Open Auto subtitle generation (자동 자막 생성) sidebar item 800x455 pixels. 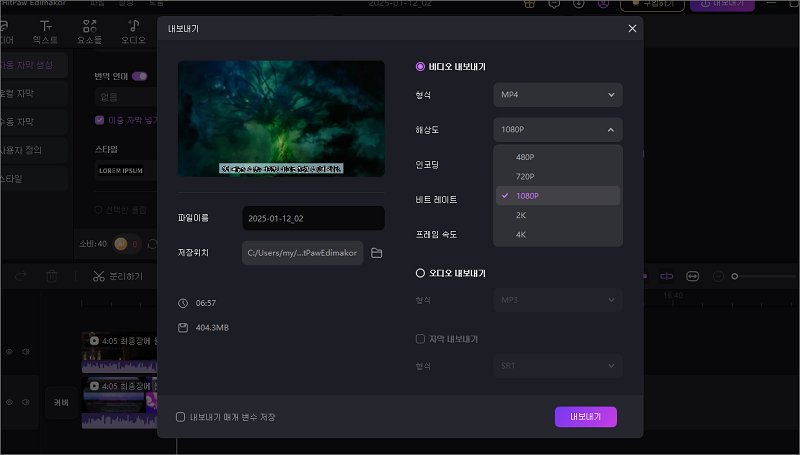tap(34, 65)
